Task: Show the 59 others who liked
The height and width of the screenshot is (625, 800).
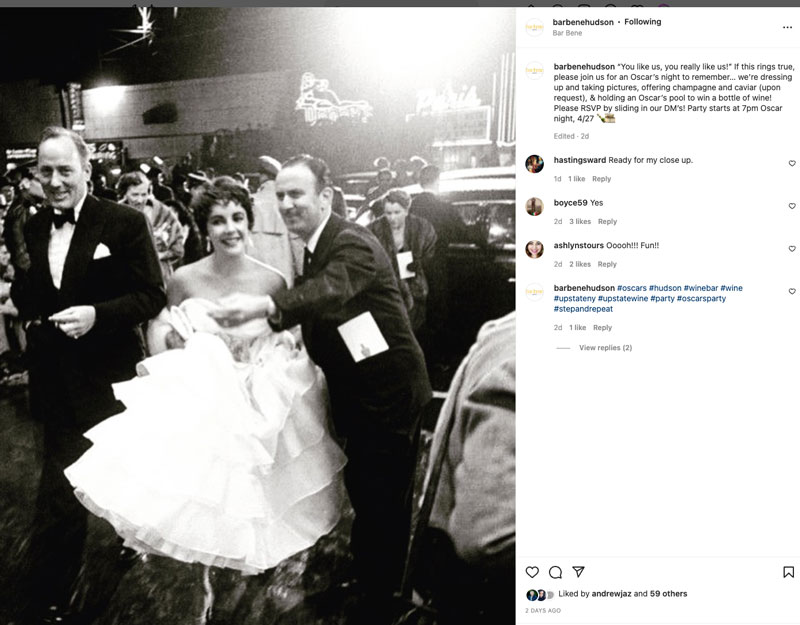Action: click(668, 594)
